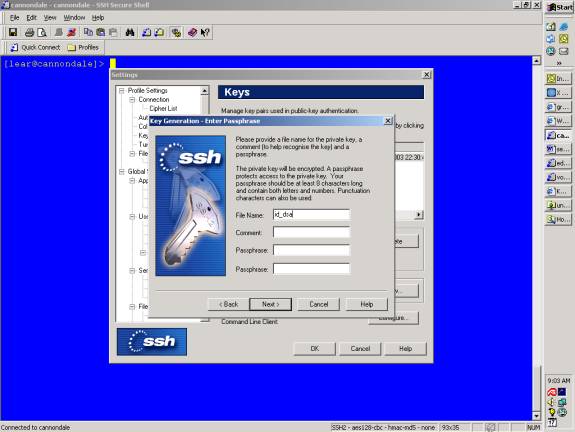Click the SSH2 aes128-cbc status bar entry
Viewport: 575px width, 432px height.
pos(383,427)
